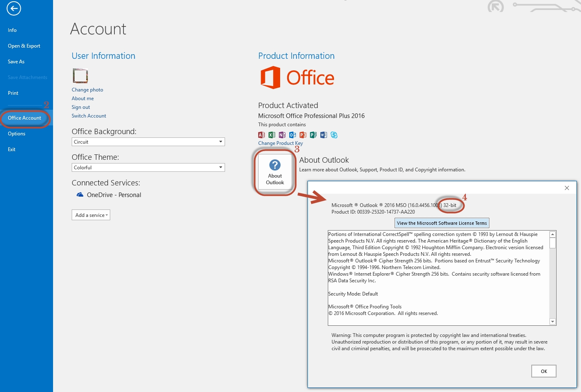This screenshot has height=392, width=581.
Task: Click the Product Information heading
Action: (x=296, y=56)
